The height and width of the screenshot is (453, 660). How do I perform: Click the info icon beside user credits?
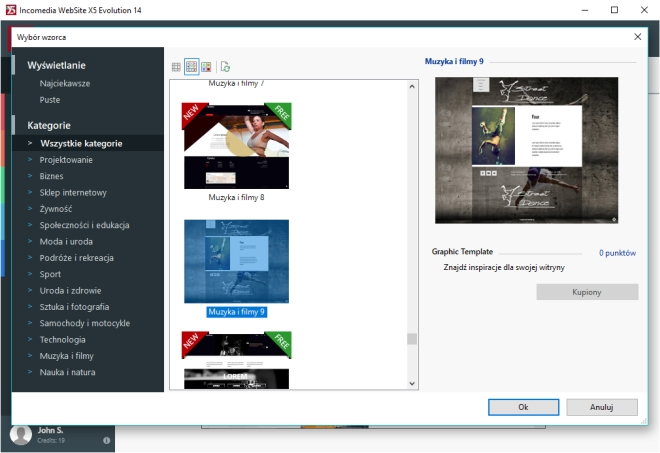pos(106,440)
